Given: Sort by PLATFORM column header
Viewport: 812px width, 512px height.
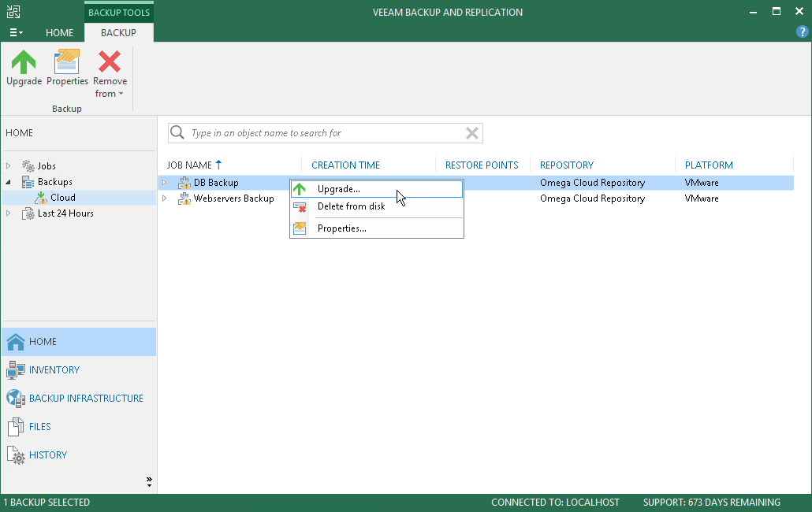Looking at the screenshot, I should tap(709, 165).
